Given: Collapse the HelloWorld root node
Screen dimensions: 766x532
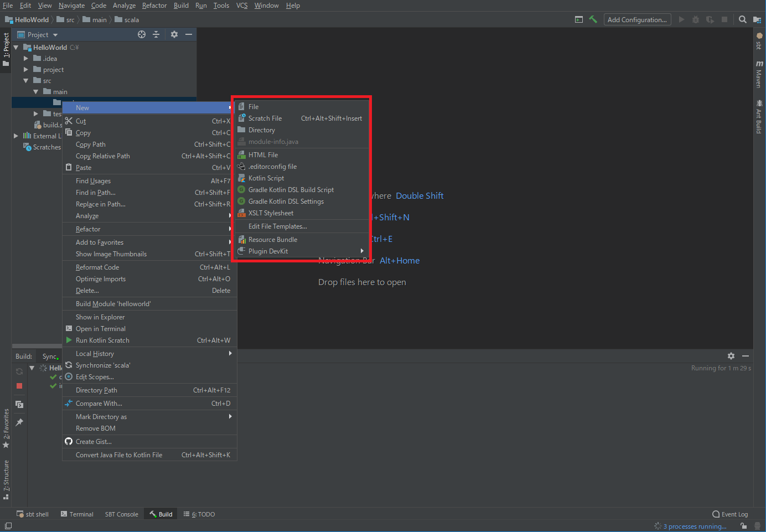Looking at the screenshot, I should click(x=16, y=48).
